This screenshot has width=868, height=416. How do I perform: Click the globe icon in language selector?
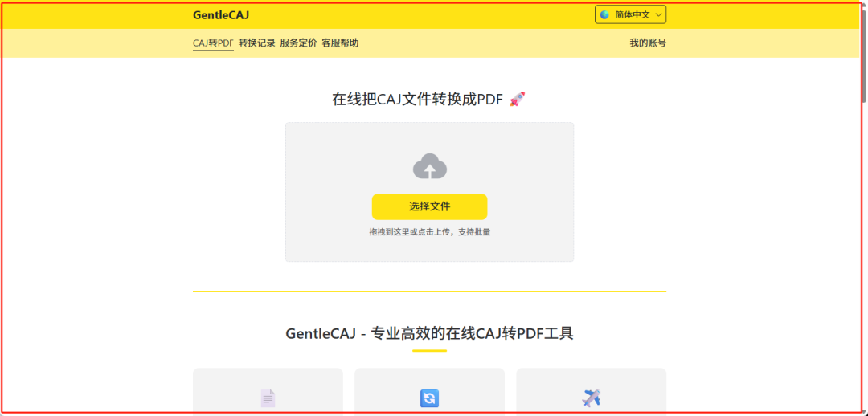pos(604,15)
